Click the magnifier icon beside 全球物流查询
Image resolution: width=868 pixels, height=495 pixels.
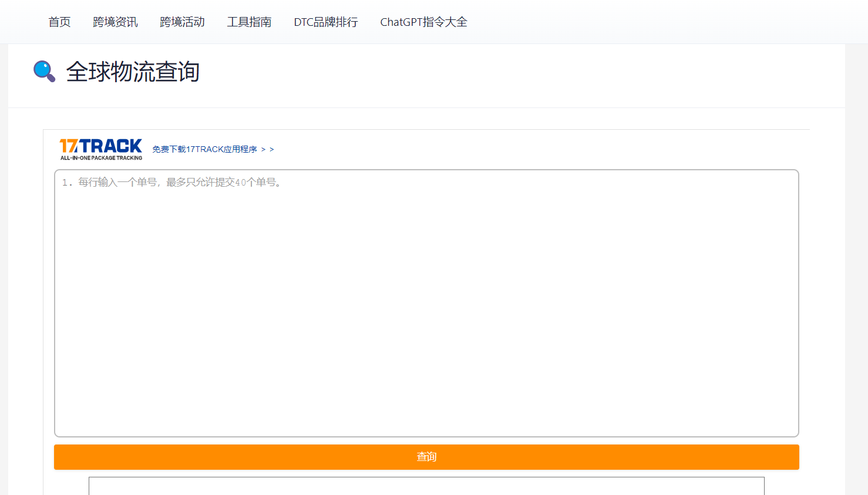tap(44, 72)
